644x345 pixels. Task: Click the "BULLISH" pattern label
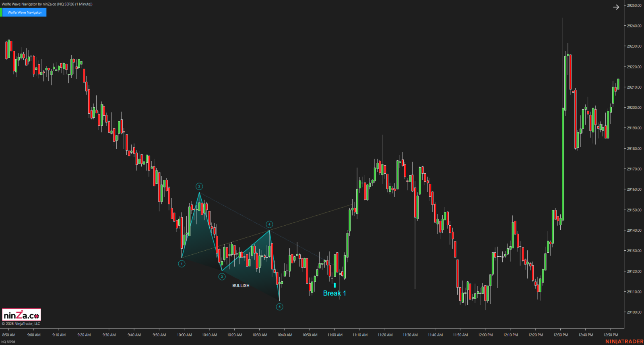tap(241, 286)
